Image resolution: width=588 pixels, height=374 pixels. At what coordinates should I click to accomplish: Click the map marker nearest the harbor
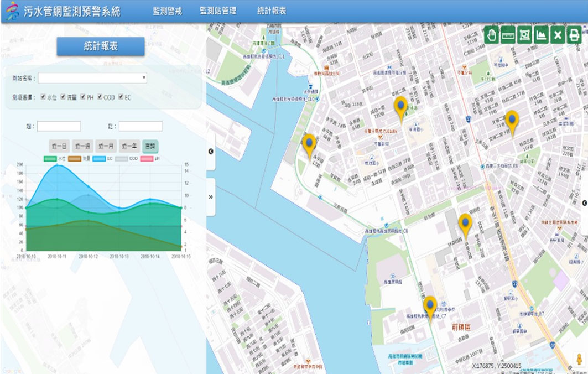pos(309,144)
